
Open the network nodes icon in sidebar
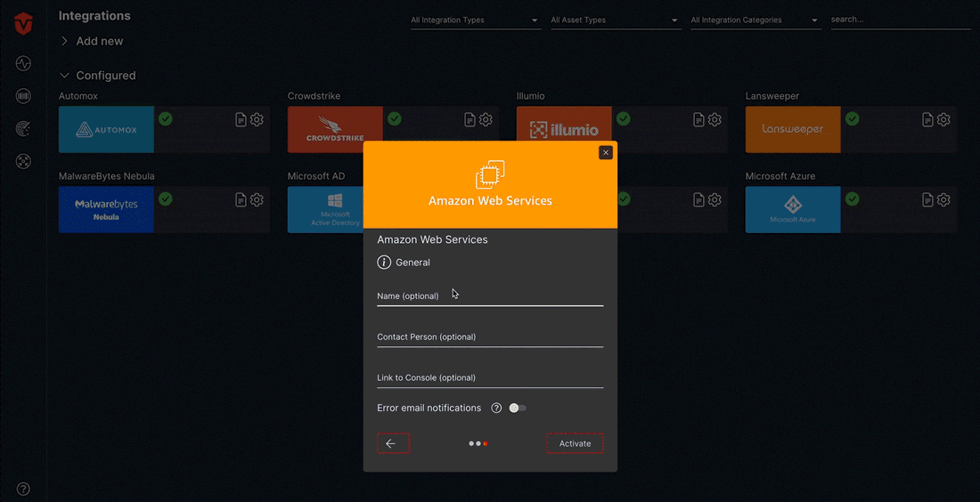(x=23, y=162)
